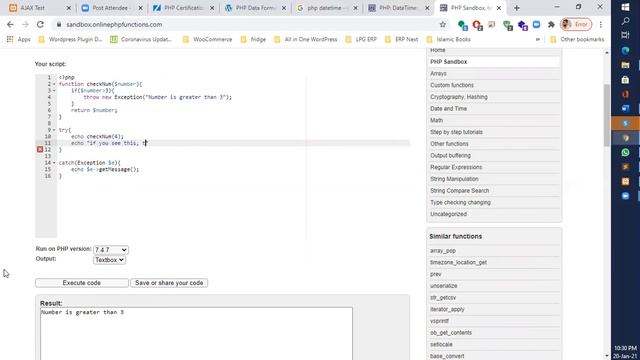Switch to PHP Certification tab

[x=183, y=8]
